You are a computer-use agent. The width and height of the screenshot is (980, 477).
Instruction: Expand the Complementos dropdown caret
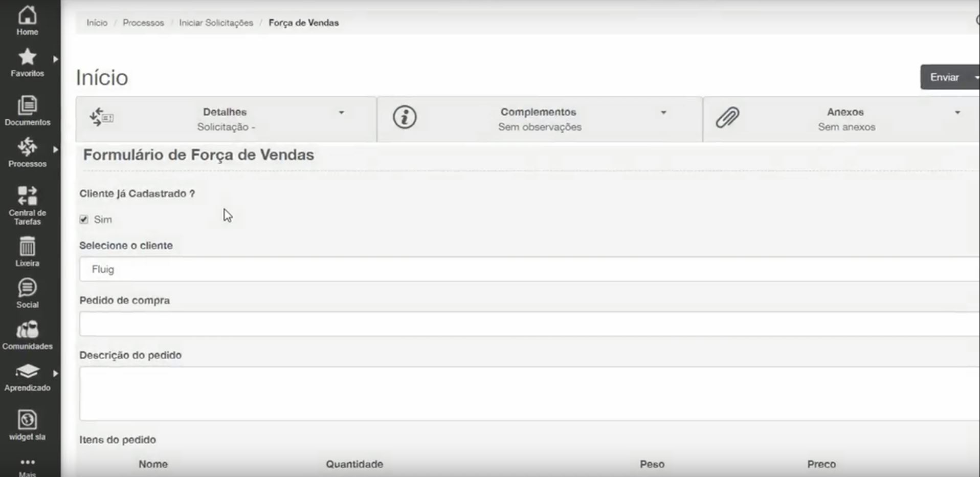(663, 113)
